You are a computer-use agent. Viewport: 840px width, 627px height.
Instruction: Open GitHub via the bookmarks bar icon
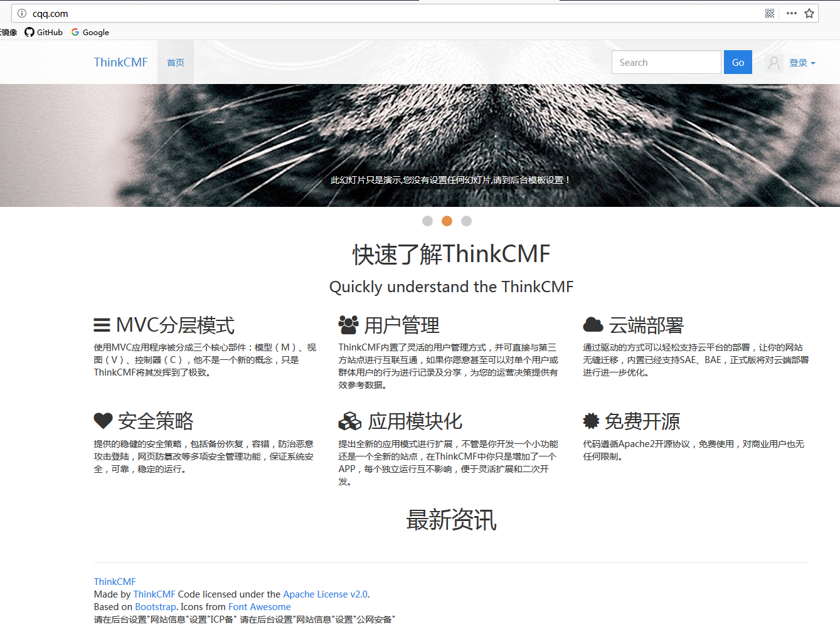(28, 32)
